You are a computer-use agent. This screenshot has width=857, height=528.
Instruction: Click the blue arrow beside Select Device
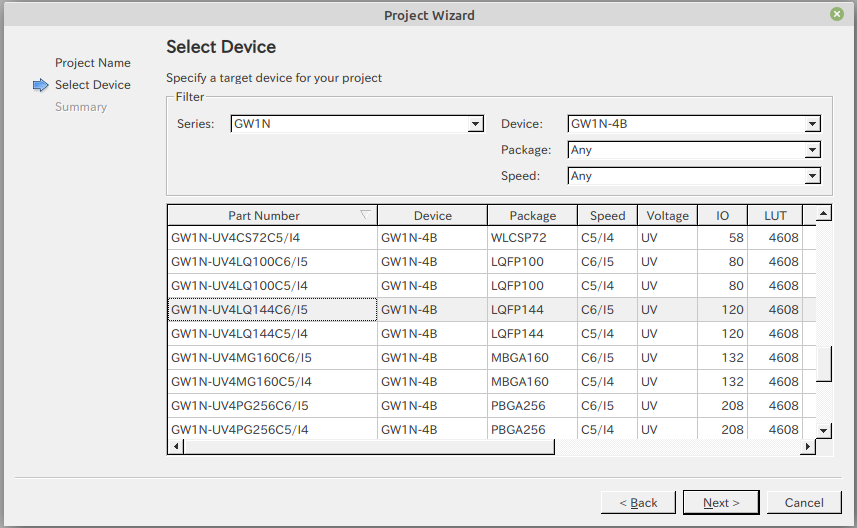pyautogui.click(x=40, y=85)
